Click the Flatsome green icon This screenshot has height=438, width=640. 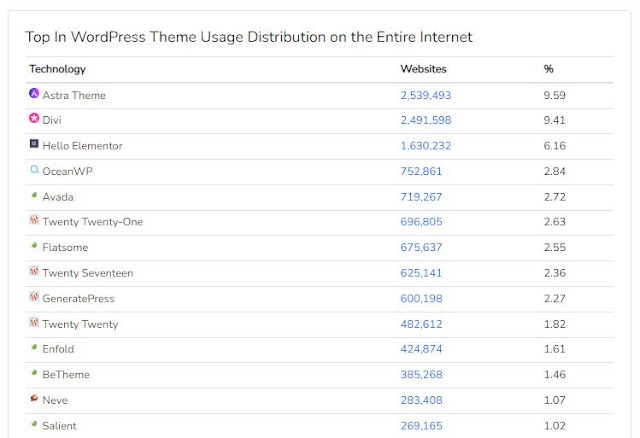(34, 246)
